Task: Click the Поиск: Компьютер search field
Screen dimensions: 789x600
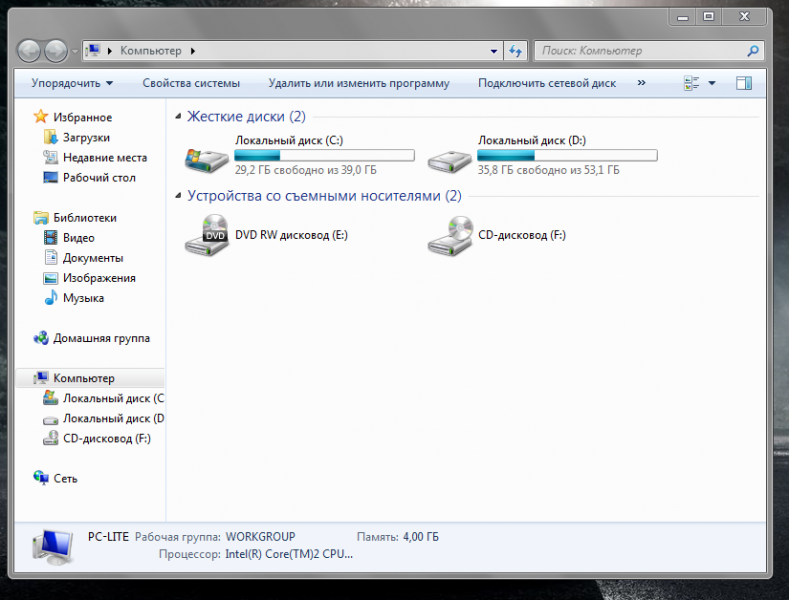Action: tap(640, 50)
